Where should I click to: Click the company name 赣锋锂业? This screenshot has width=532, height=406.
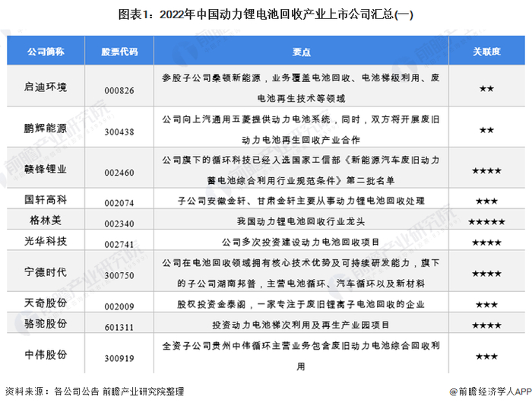pos(46,169)
